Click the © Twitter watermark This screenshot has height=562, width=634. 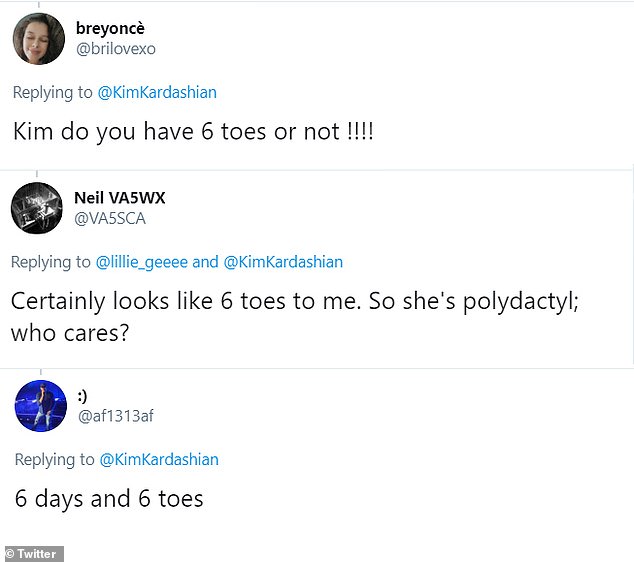click(x=33, y=553)
